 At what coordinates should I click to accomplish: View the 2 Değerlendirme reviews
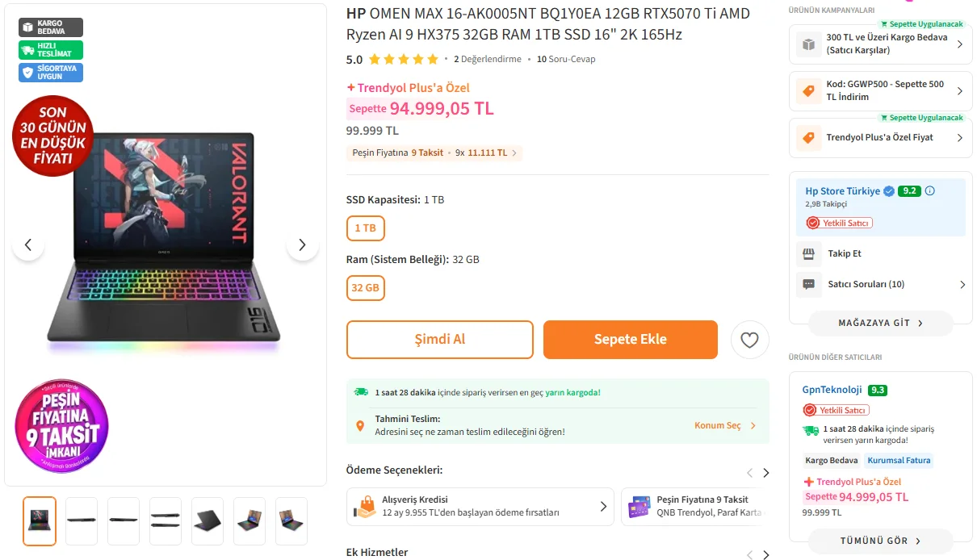point(488,59)
